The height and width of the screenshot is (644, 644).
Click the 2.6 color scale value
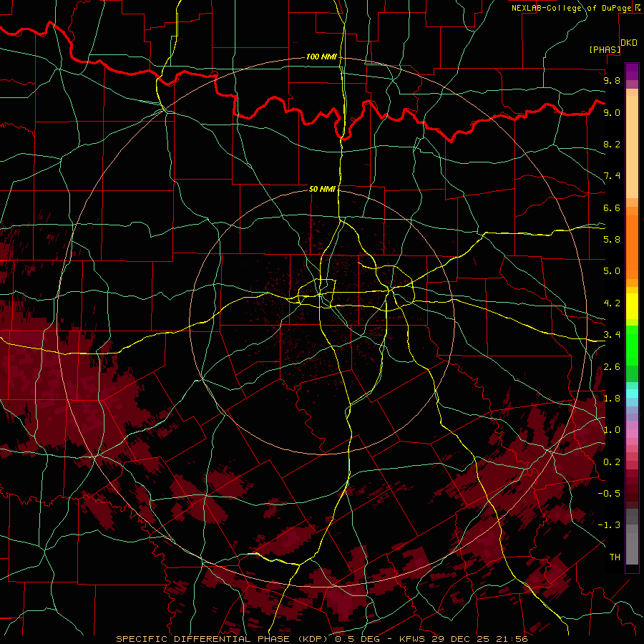pyautogui.click(x=612, y=367)
